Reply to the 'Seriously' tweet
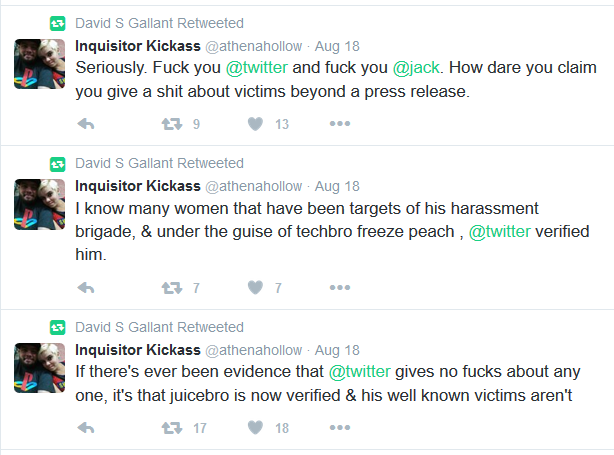The image size is (614, 455). coord(86,124)
